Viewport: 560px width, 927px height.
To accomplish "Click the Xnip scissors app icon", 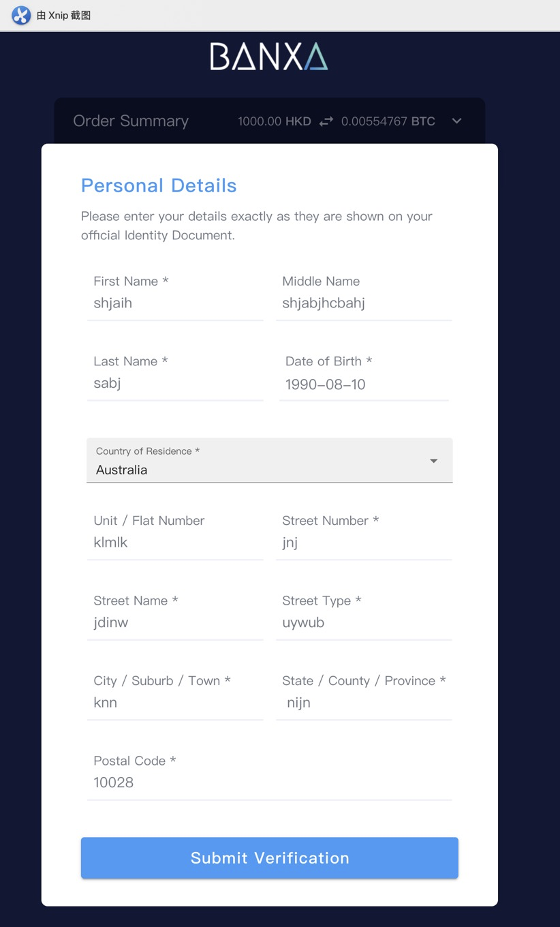I will coord(21,15).
